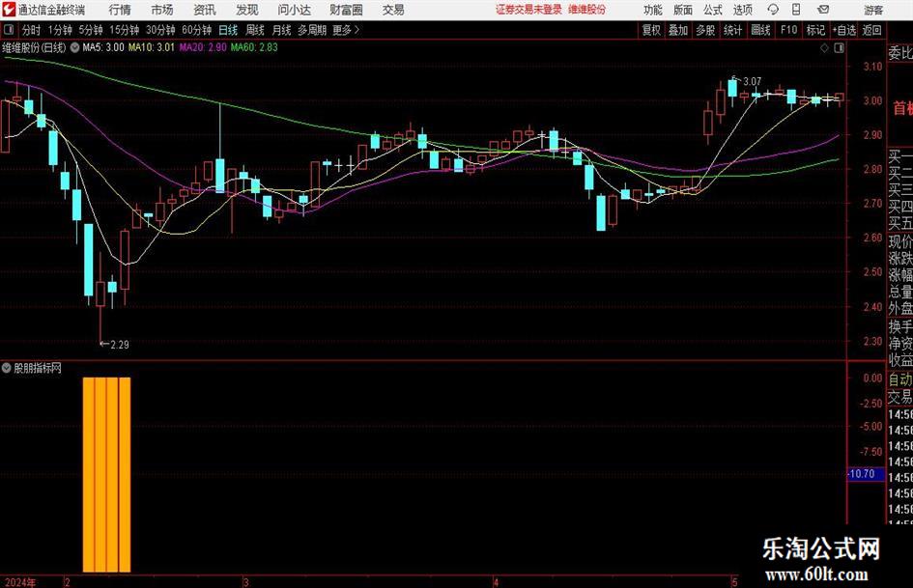Open the F10 company info button

coord(788,30)
